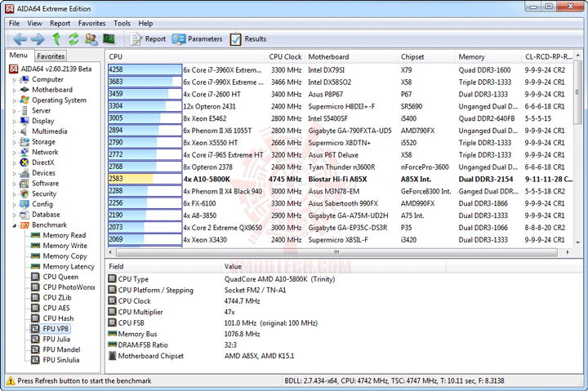Open the Parameters toolbar button
Image resolution: width=588 pixels, height=391 pixels.
(x=198, y=39)
